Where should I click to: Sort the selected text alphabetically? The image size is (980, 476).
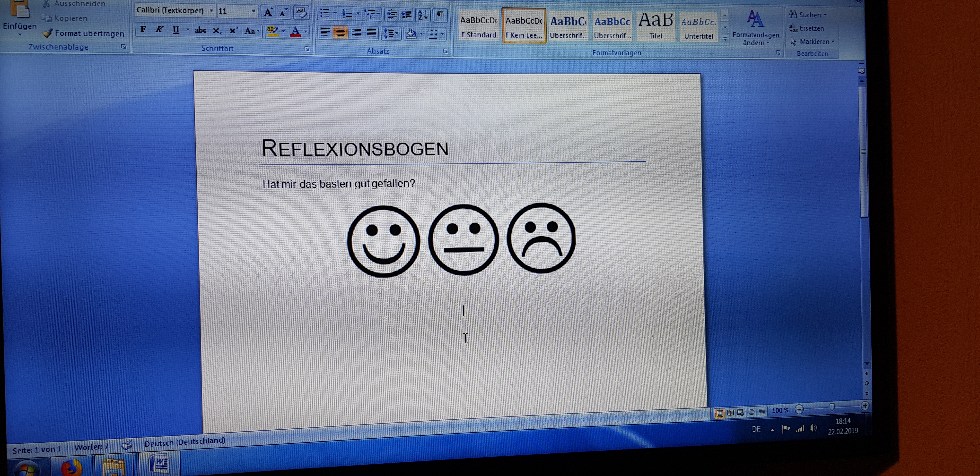(x=422, y=15)
